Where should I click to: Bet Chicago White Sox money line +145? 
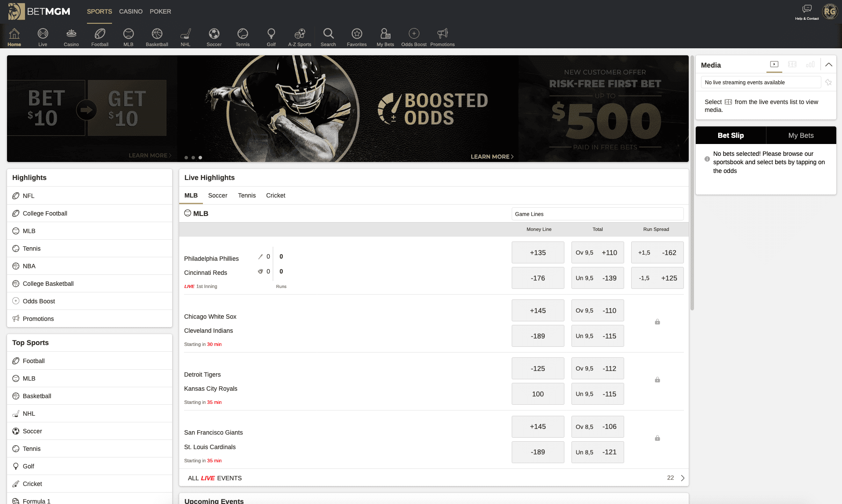[538, 310]
